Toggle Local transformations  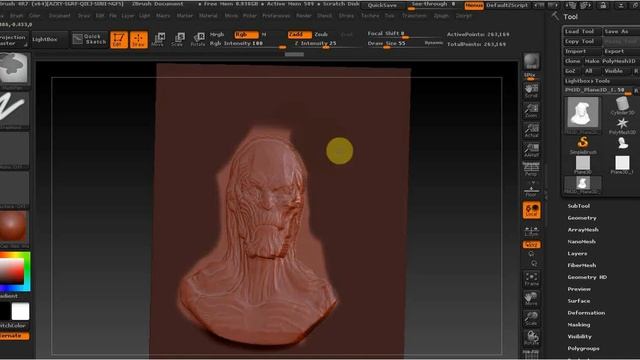(531, 210)
